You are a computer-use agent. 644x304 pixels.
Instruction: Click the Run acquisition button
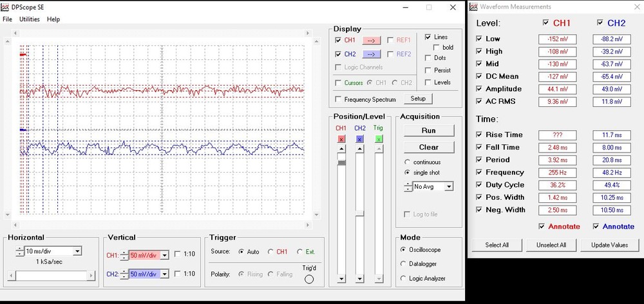(428, 130)
